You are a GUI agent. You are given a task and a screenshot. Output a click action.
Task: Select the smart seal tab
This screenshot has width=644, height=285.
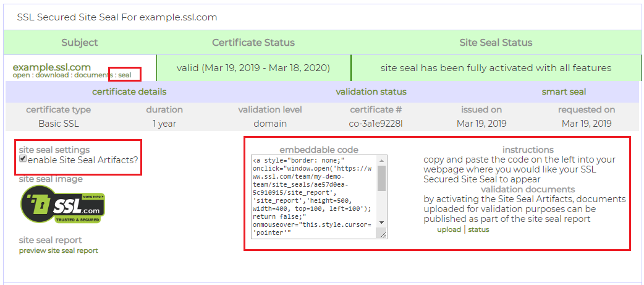(563, 92)
